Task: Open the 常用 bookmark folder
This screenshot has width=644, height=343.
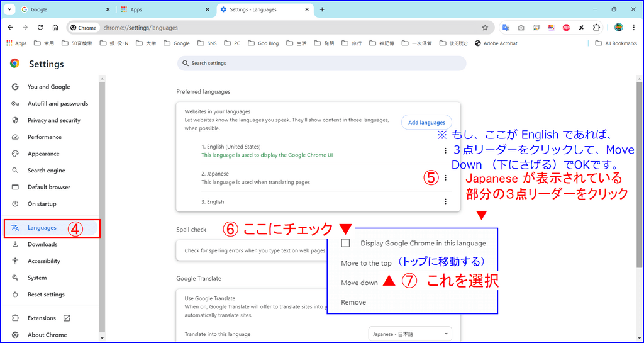Action: [43, 43]
